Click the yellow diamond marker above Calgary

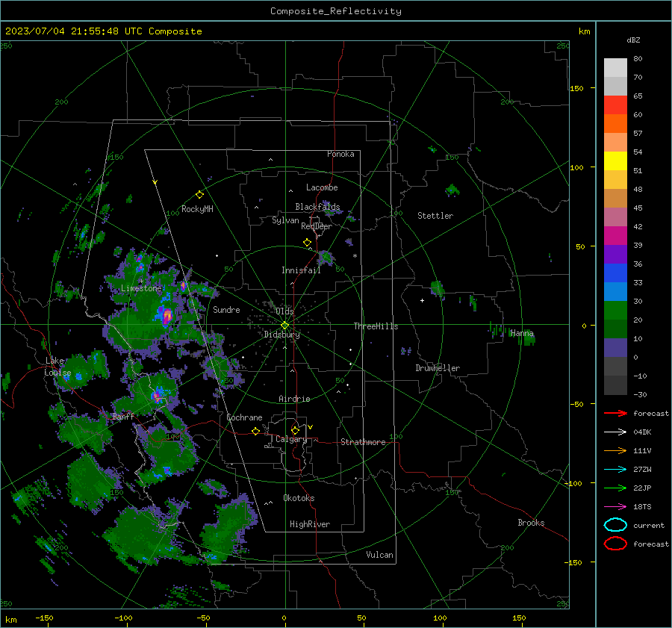(x=295, y=430)
